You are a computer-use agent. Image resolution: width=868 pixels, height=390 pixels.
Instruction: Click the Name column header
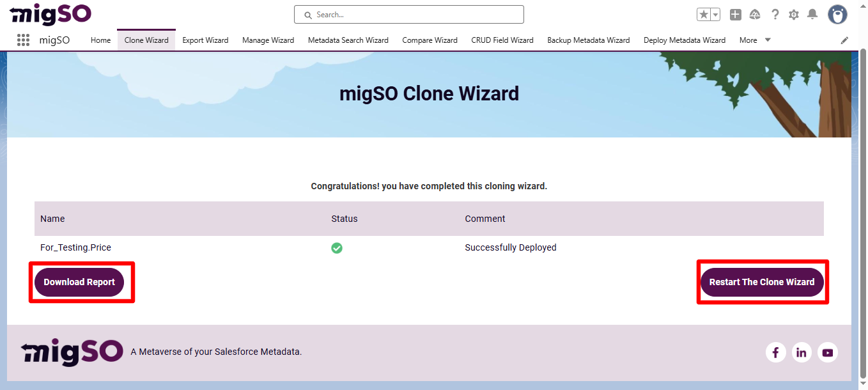coord(52,219)
